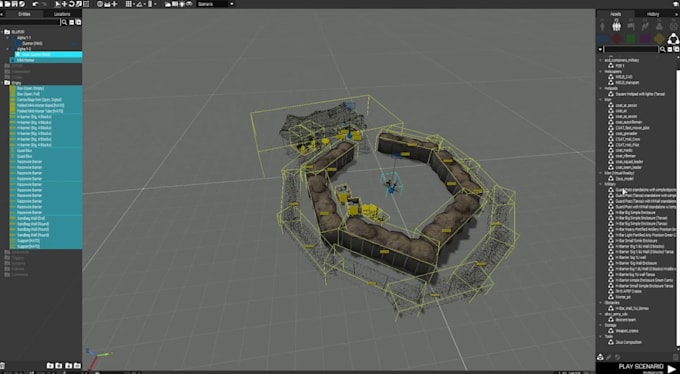Image resolution: width=680 pixels, height=374 pixels.
Task: Select the rotation widget tool
Action: pos(71,4)
